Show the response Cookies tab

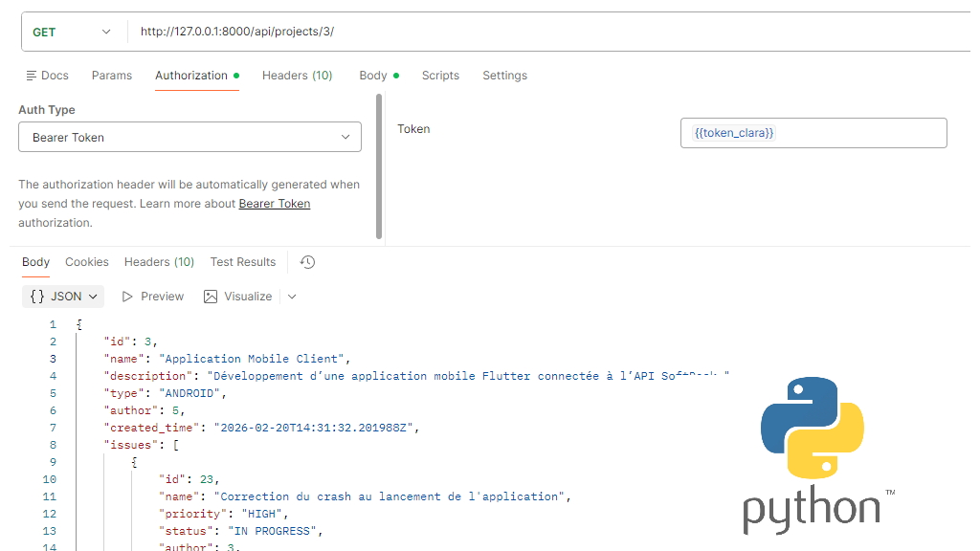point(87,262)
